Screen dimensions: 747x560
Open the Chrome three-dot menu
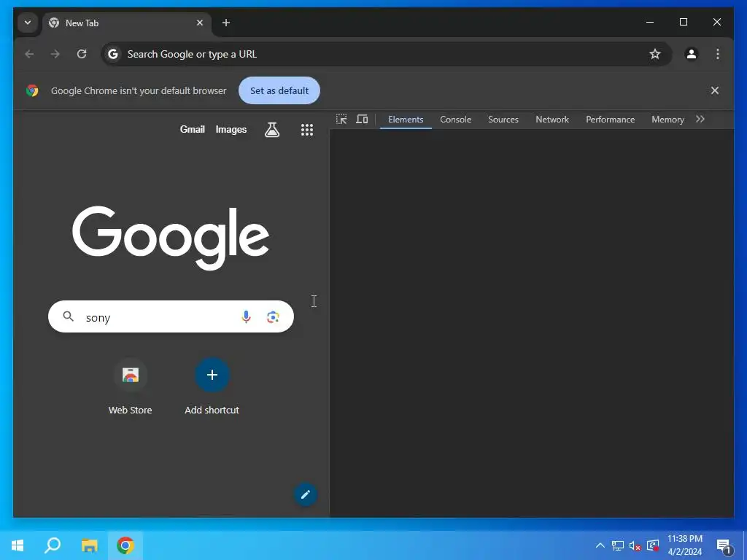[x=718, y=54]
